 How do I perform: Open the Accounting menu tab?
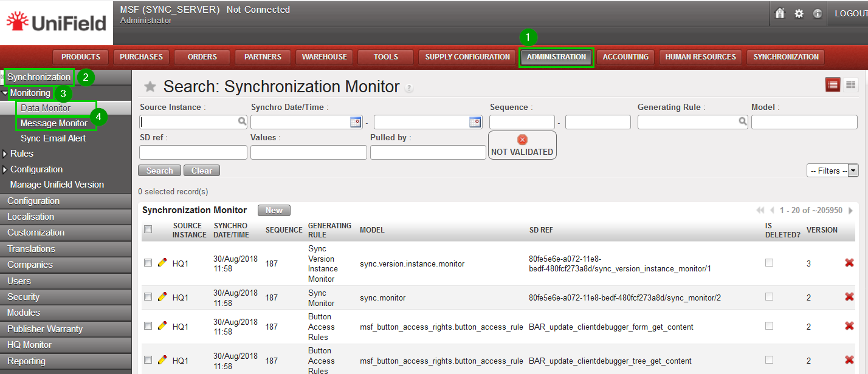click(625, 57)
